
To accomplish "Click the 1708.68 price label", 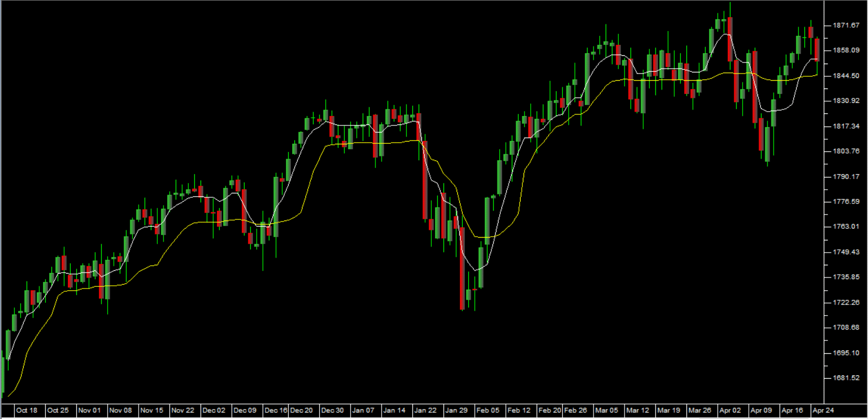I will [x=846, y=327].
